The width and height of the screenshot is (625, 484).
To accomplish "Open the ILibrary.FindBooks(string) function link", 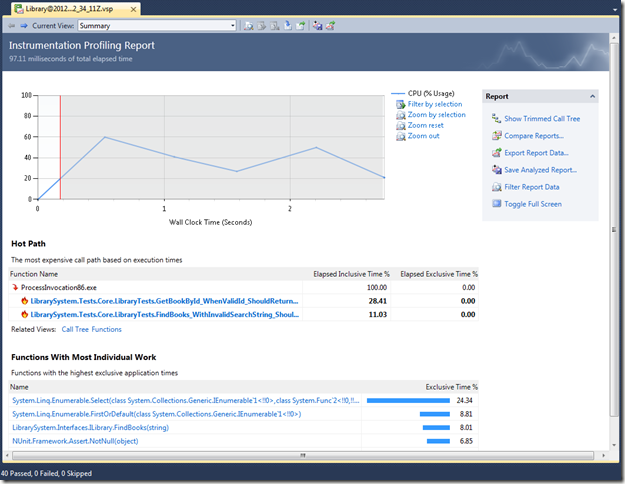I will click(90, 427).
